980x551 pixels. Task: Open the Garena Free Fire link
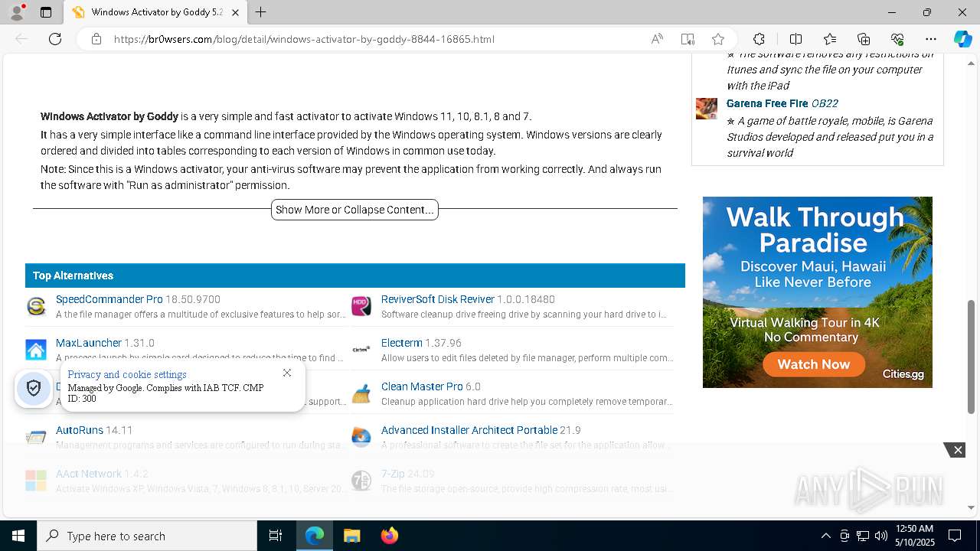pyautogui.click(x=767, y=103)
